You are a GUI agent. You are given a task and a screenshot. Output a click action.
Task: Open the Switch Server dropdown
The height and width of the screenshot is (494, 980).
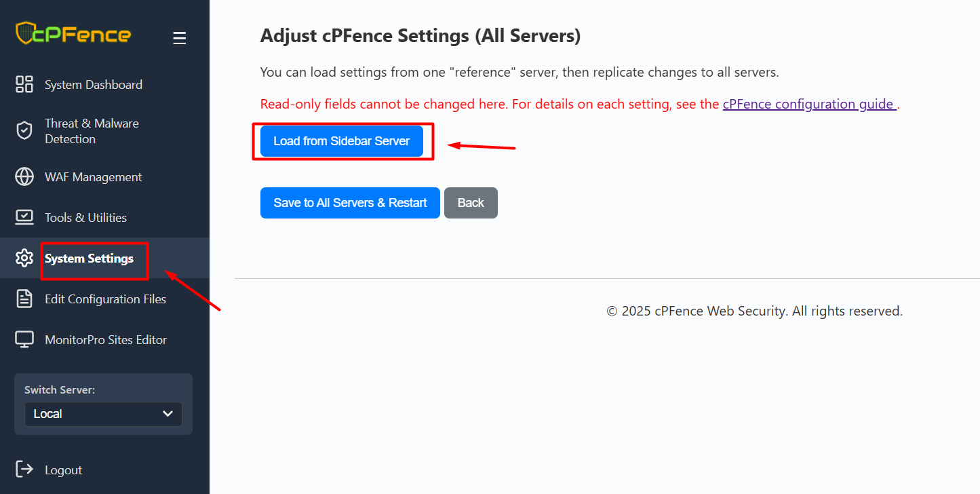pyautogui.click(x=103, y=414)
